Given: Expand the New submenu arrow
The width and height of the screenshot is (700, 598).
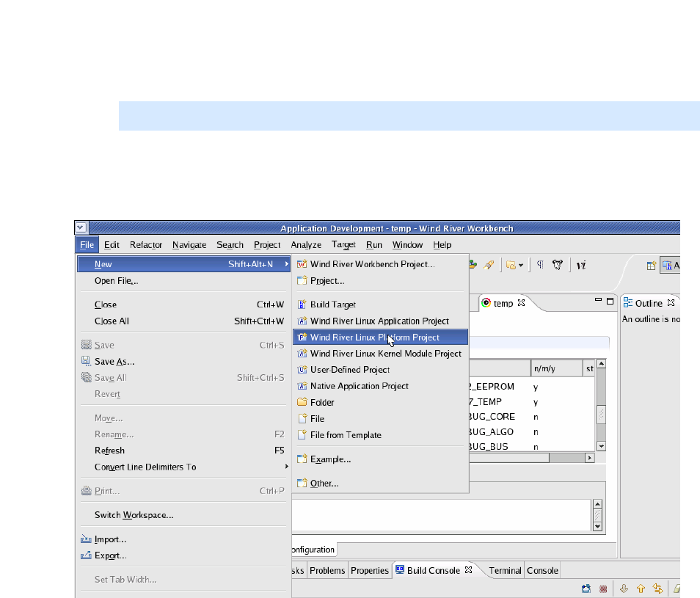Looking at the screenshot, I should point(287,264).
